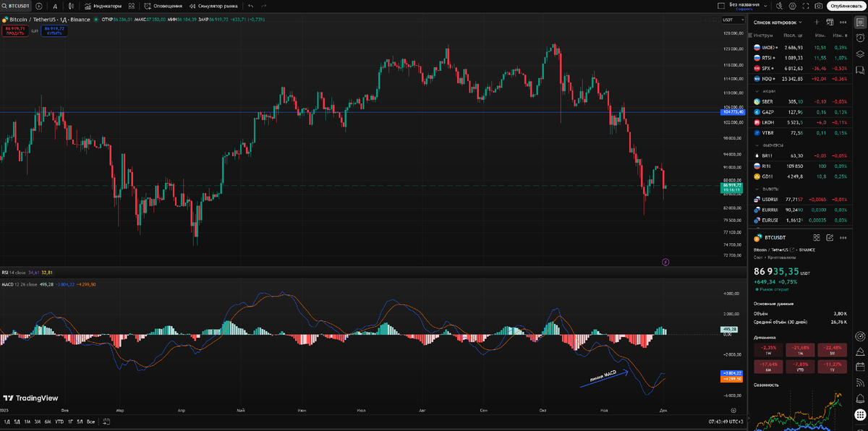Click the Опубликовать publish button

[x=846, y=6]
